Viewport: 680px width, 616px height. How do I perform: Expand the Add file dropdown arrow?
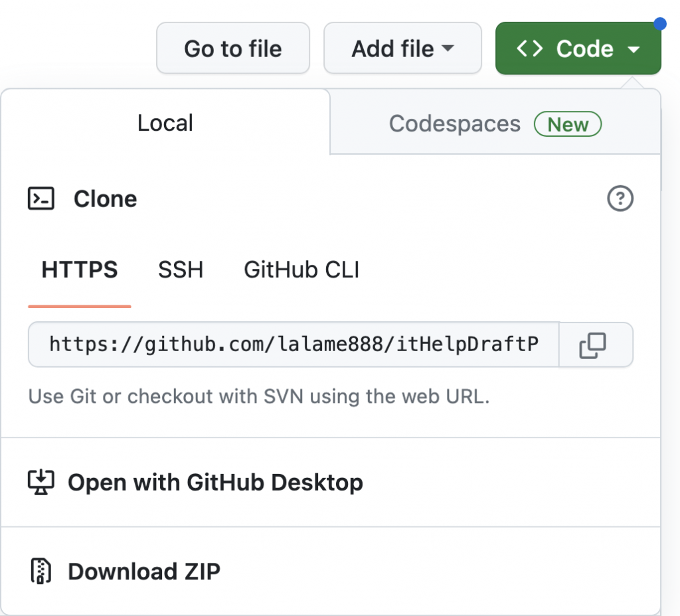448,48
